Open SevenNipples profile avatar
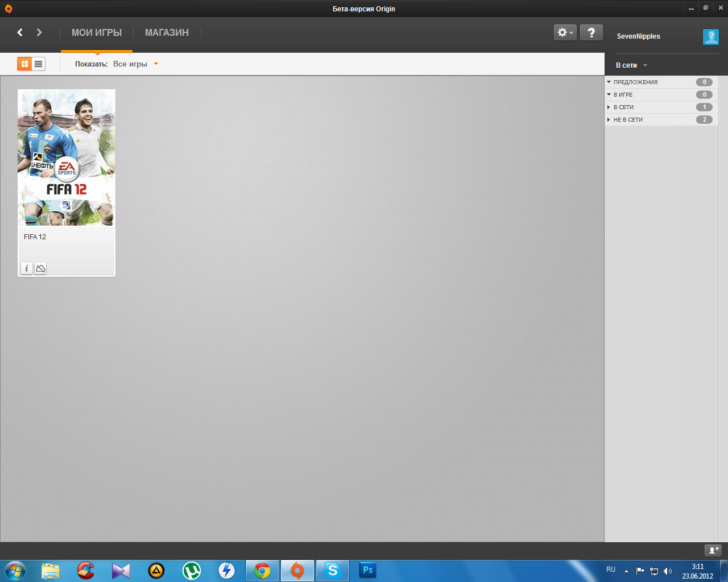 tap(711, 36)
